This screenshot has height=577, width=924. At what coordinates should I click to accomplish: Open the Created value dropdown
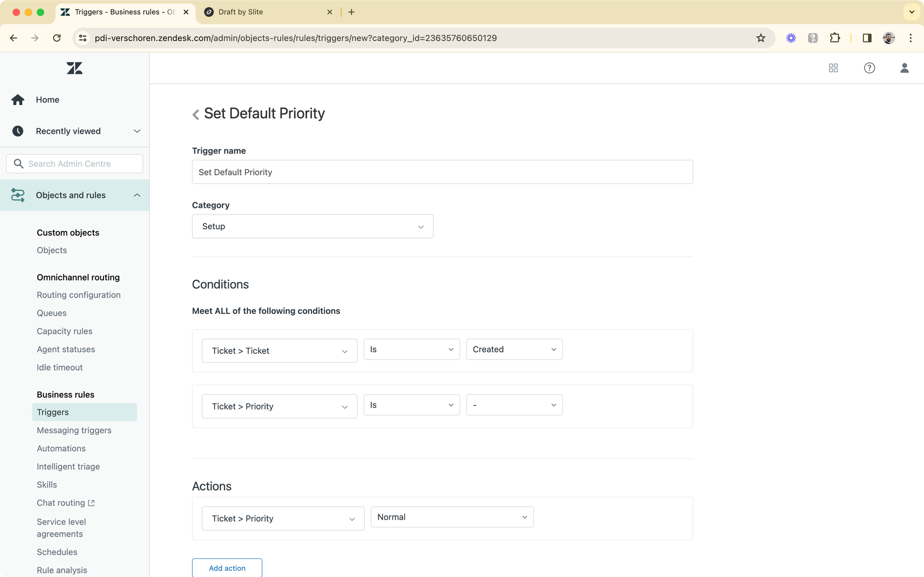[x=514, y=350]
